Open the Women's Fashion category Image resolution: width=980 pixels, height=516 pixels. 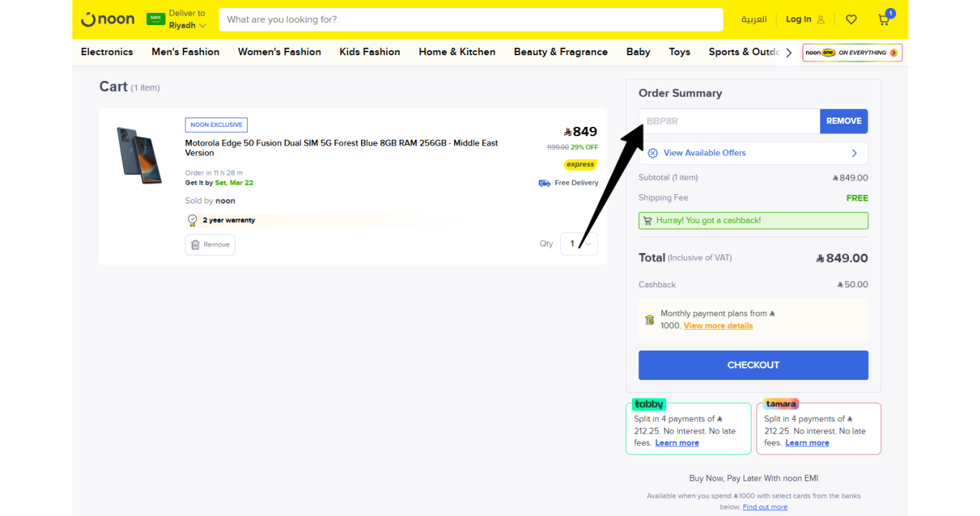279,52
